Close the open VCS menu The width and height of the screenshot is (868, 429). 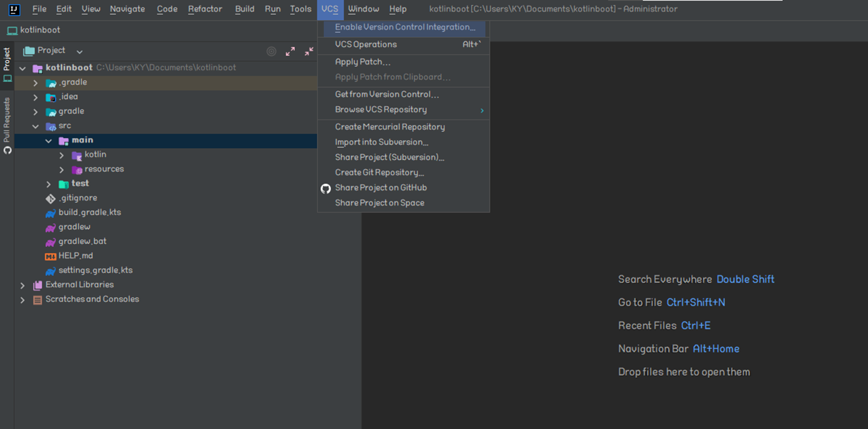330,9
